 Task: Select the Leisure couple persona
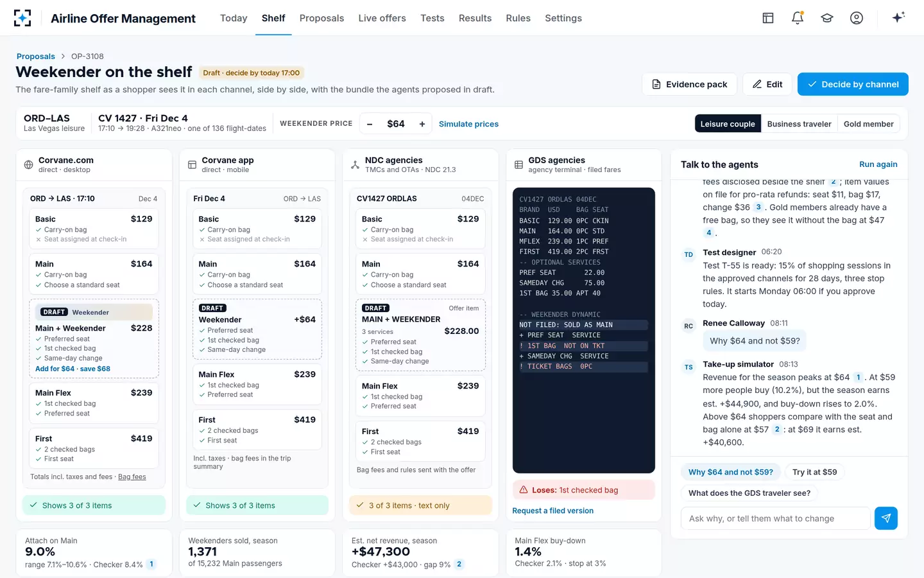[728, 124]
